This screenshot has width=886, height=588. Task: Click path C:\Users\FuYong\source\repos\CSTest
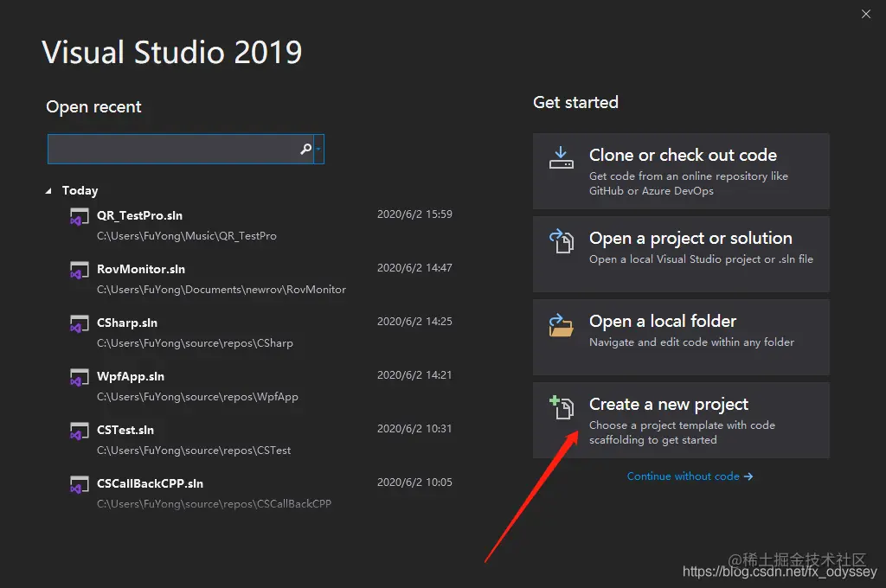[x=194, y=451]
